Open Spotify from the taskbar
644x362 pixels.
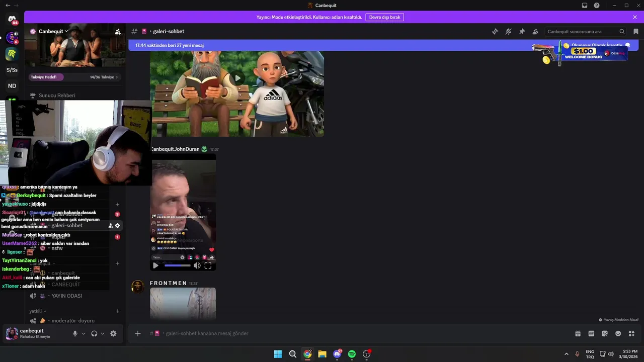click(352, 354)
